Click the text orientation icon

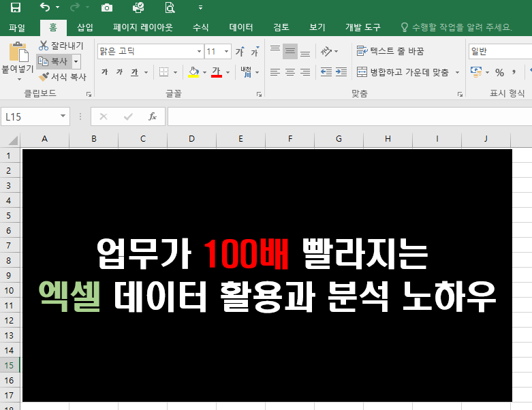tap(326, 51)
